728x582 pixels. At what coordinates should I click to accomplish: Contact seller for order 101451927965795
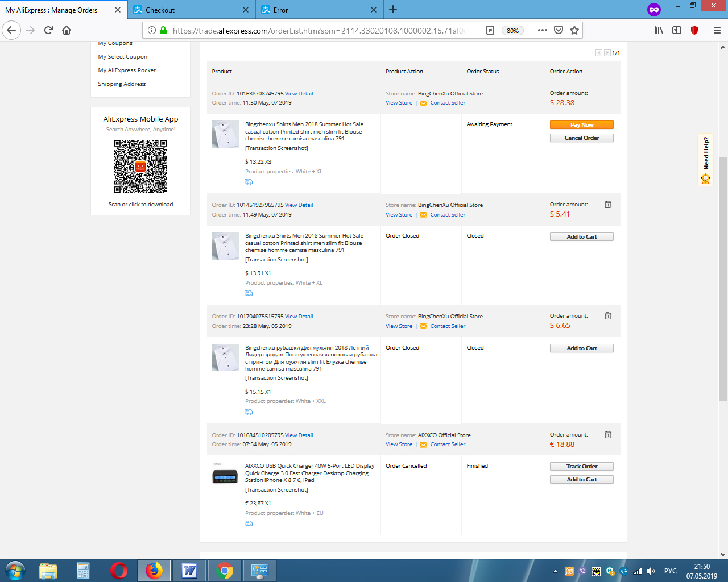pyautogui.click(x=448, y=215)
